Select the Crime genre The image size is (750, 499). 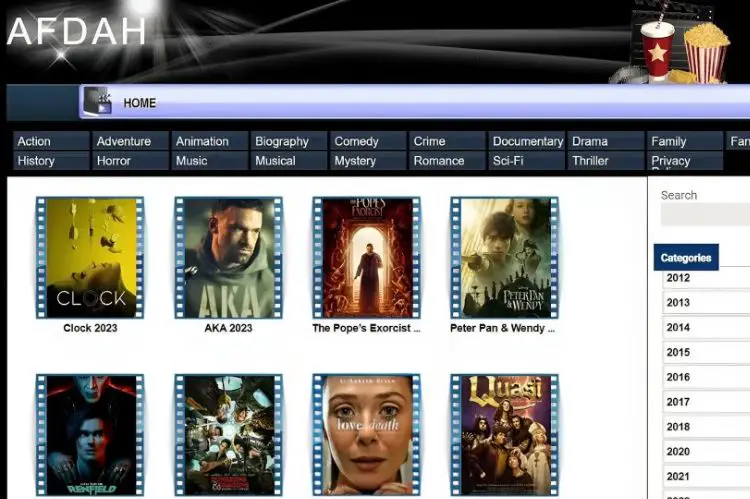coord(447,141)
